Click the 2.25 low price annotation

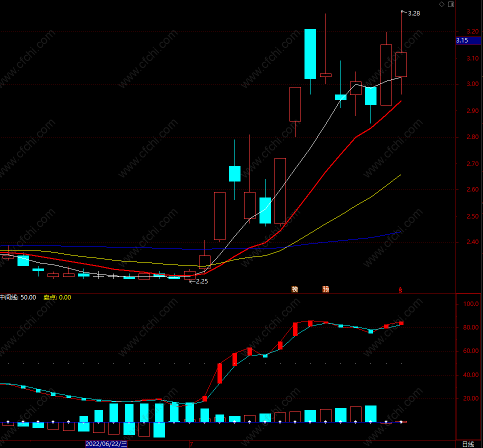pos(202,281)
